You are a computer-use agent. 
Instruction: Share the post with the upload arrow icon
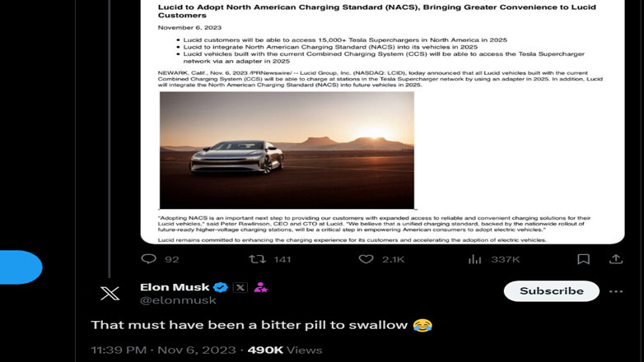616,259
